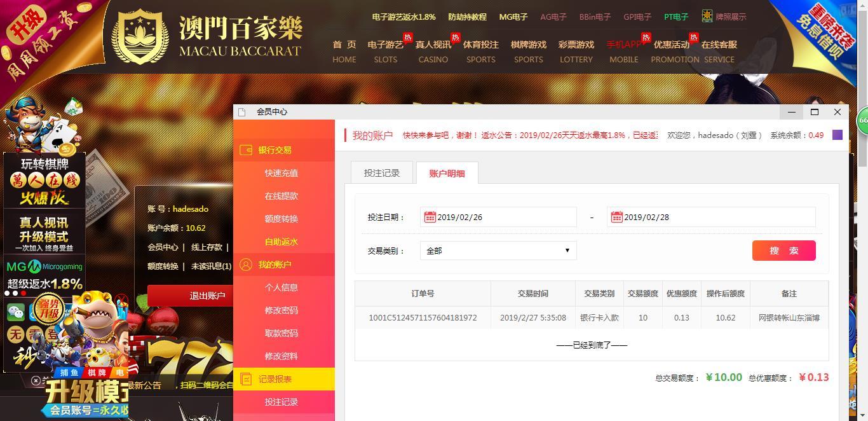Click 线上存款 link in account panel

(207, 247)
